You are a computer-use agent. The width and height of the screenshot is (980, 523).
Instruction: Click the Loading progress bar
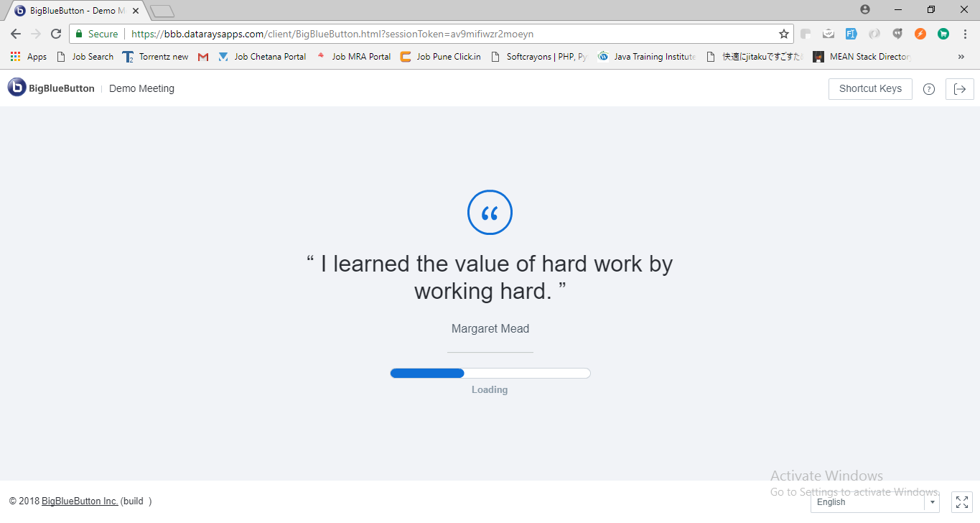[x=490, y=373]
